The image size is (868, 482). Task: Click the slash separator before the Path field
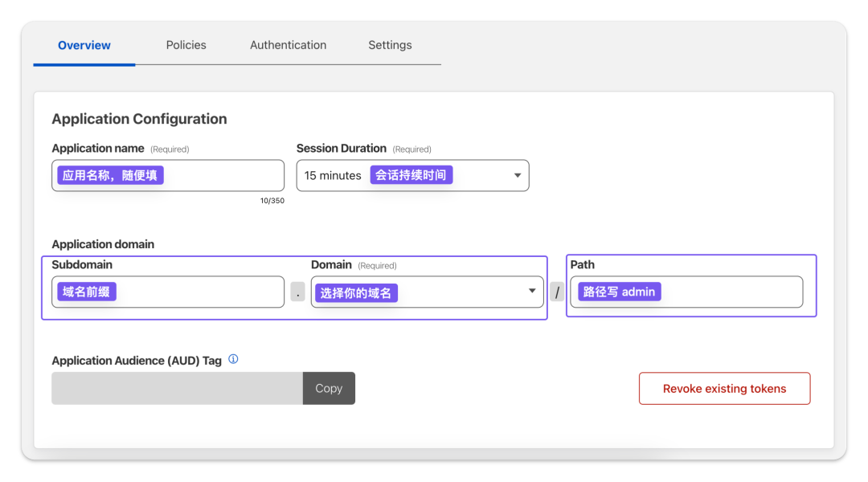tap(557, 292)
